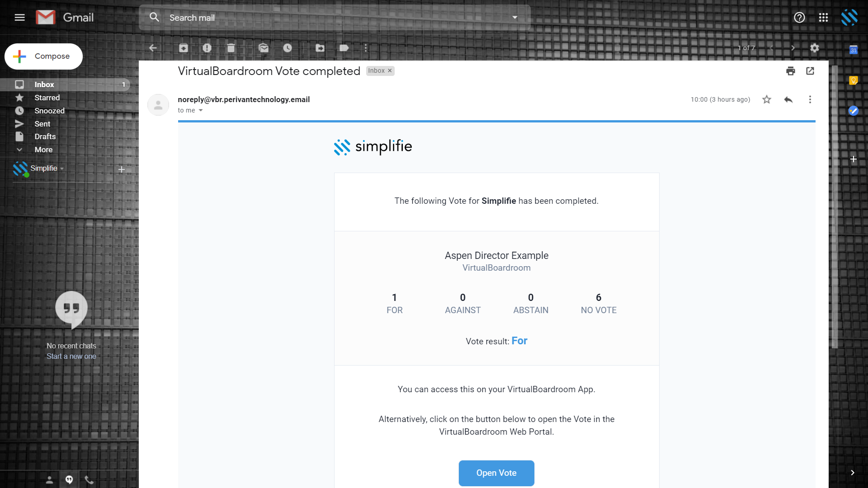Click Start a new one link

tap(71, 357)
